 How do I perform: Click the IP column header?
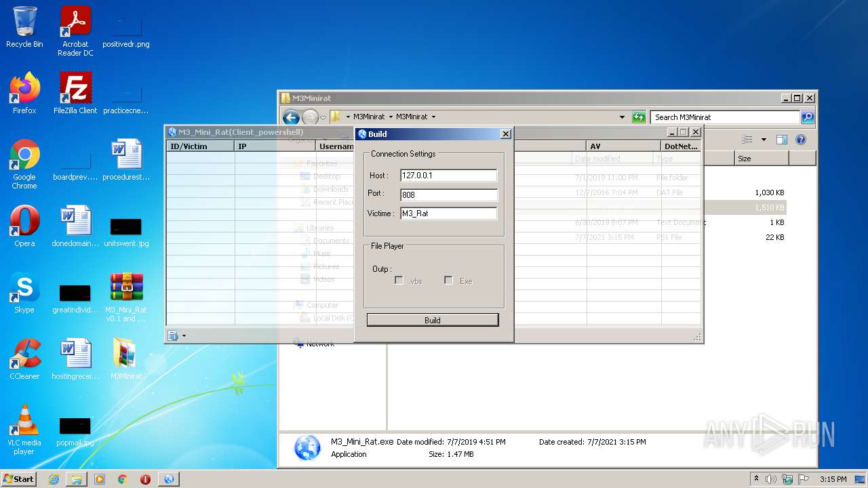pos(275,146)
